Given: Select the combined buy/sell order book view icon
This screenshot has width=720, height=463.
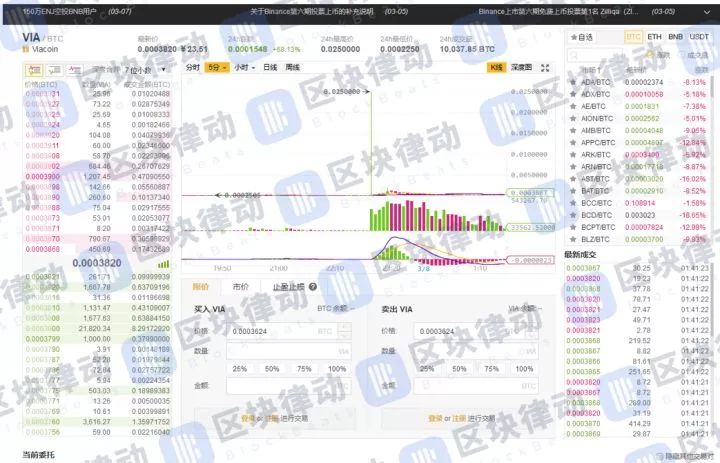Looking at the screenshot, I should (x=32, y=70).
